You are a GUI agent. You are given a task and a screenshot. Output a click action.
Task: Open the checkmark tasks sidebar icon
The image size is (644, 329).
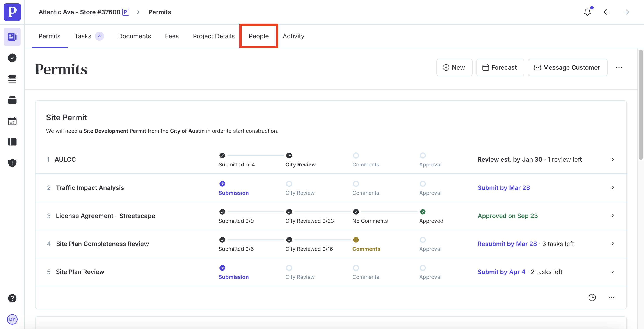click(x=12, y=58)
